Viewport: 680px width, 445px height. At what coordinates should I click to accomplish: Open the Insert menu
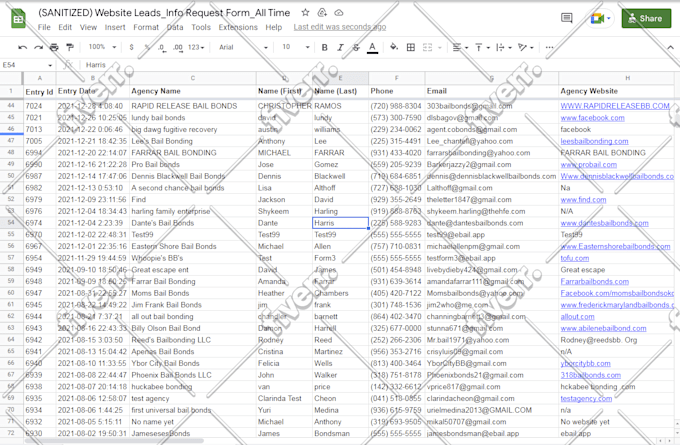click(115, 27)
